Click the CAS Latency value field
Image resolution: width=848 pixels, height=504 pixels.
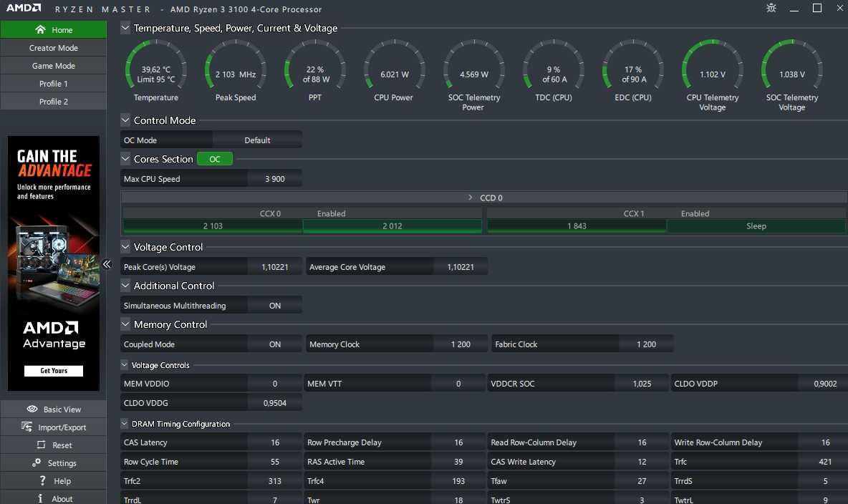(x=275, y=442)
